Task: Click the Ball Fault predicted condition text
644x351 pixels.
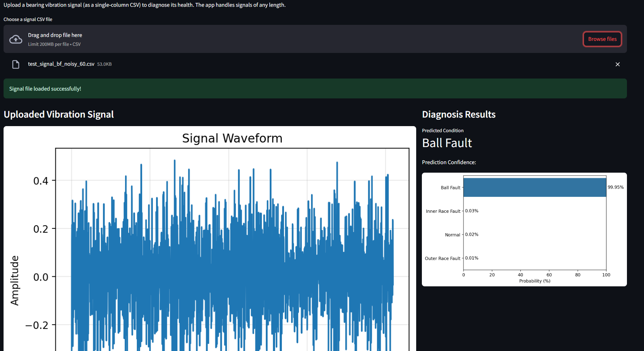Action: [x=447, y=143]
